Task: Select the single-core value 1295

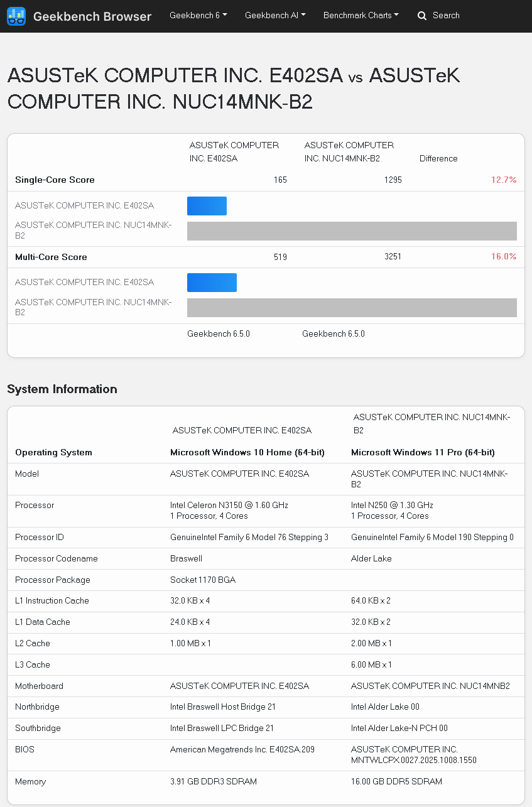Action: tap(393, 180)
